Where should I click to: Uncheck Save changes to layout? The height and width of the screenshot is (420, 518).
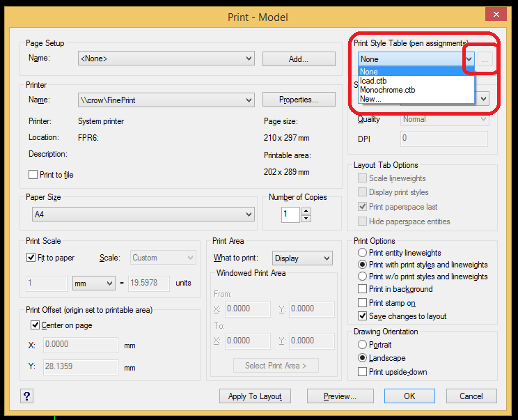363,316
